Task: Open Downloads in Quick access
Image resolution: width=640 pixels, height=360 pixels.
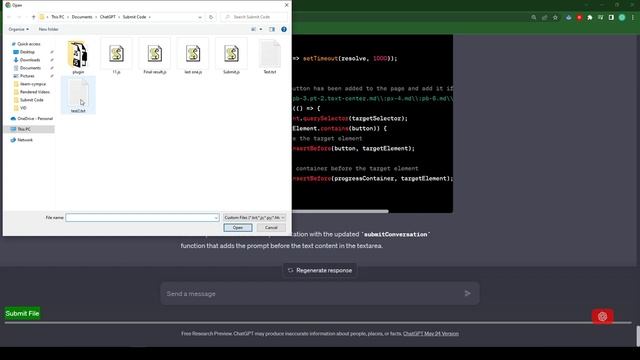Action: 30,60
